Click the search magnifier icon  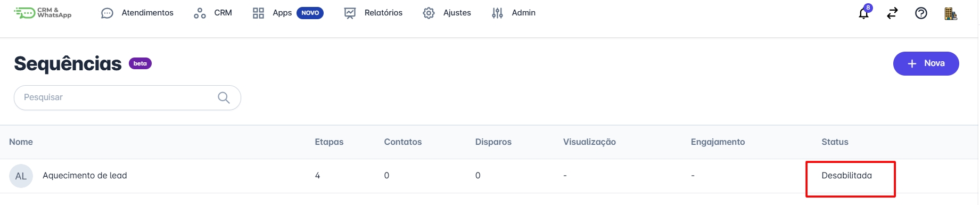pos(224,97)
